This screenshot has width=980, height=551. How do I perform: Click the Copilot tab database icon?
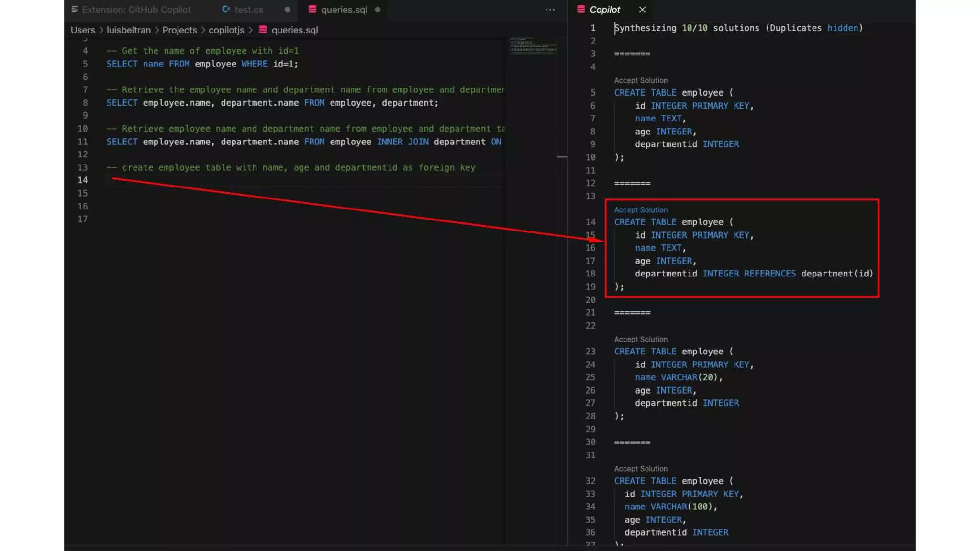pyautogui.click(x=581, y=10)
